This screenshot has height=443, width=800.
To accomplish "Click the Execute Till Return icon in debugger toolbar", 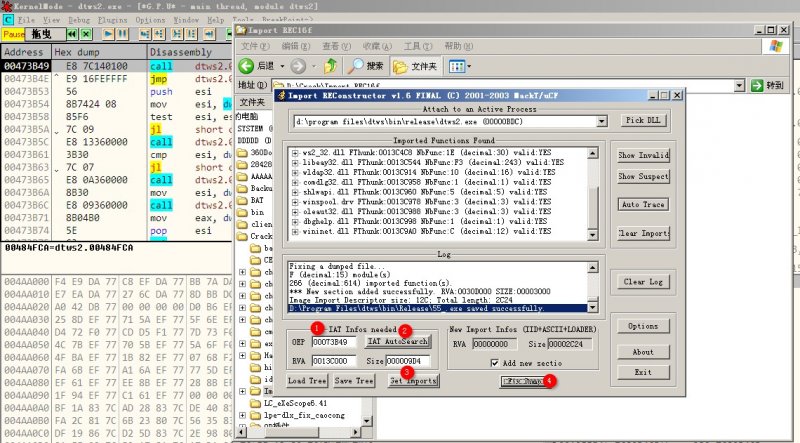I will tap(209, 34).
